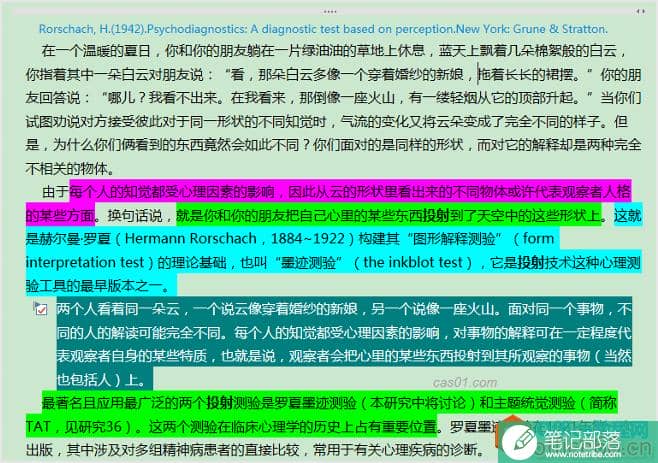Click the text "也包括人）上。" in teal note

point(101,380)
